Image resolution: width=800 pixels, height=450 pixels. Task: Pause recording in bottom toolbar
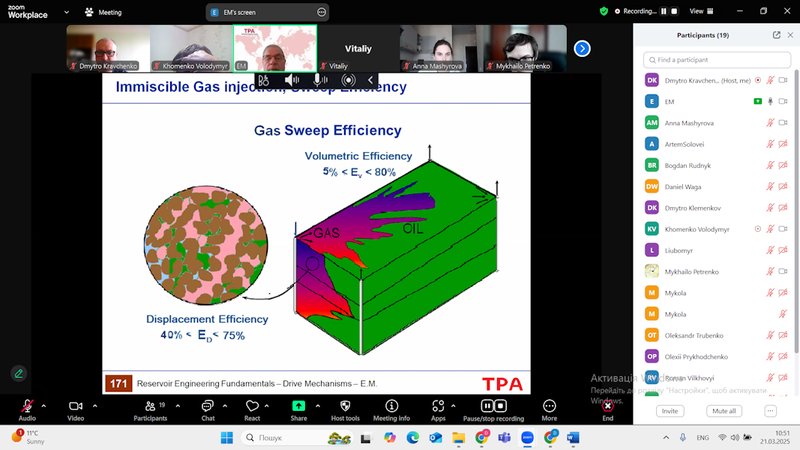click(487, 406)
